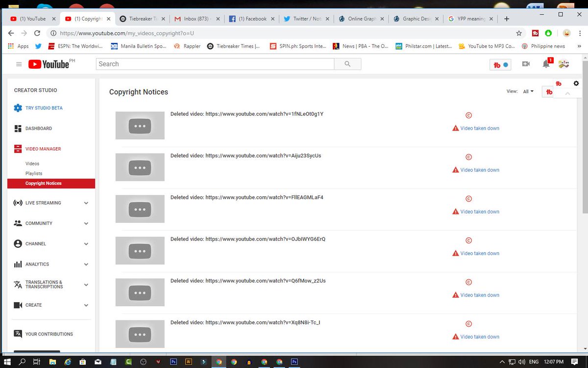This screenshot has height=368, width=588.
Task: Open a new browser tab
Action: pos(507,19)
